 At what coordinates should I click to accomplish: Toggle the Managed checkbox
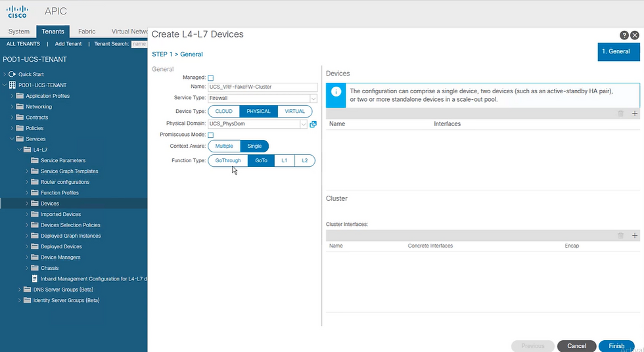coord(211,78)
